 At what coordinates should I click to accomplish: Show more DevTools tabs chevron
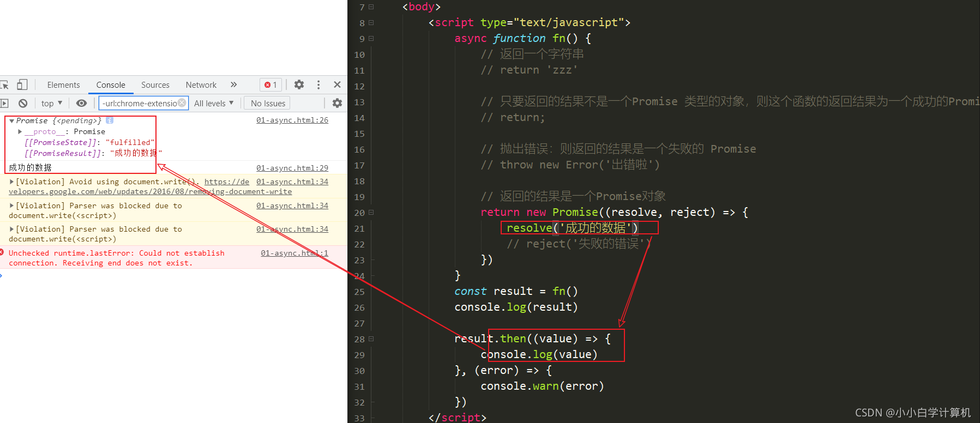pos(233,84)
